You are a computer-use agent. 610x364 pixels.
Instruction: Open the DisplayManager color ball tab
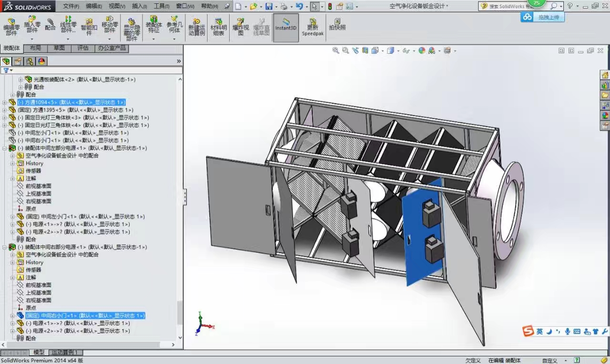click(42, 61)
